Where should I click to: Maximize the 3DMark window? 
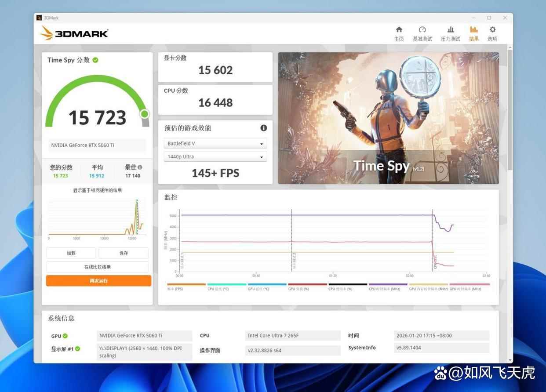[489, 18]
